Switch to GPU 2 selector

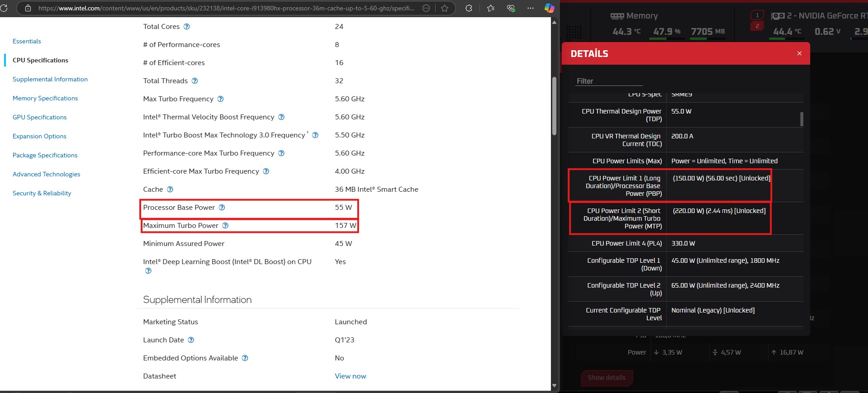coord(757,26)
